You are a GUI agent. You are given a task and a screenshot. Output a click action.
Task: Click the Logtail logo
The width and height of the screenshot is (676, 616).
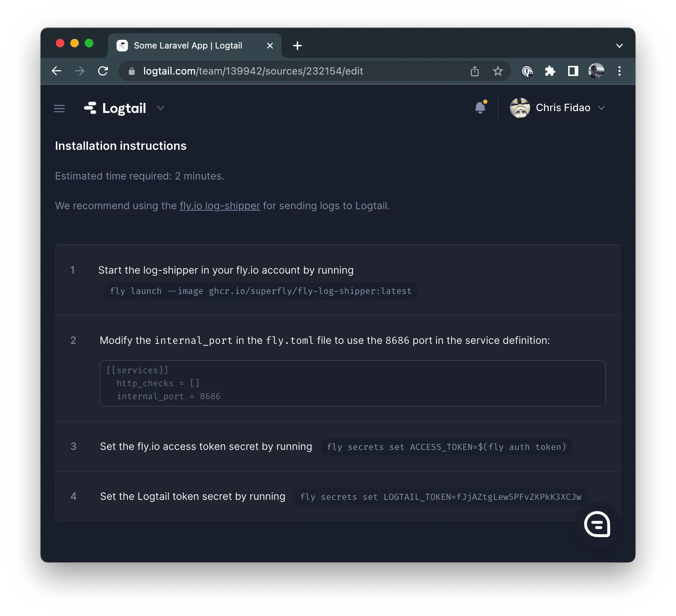115,108
